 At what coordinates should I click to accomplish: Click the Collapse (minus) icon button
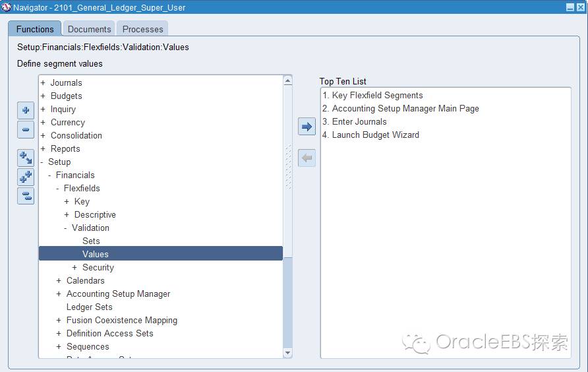point(26,129)
